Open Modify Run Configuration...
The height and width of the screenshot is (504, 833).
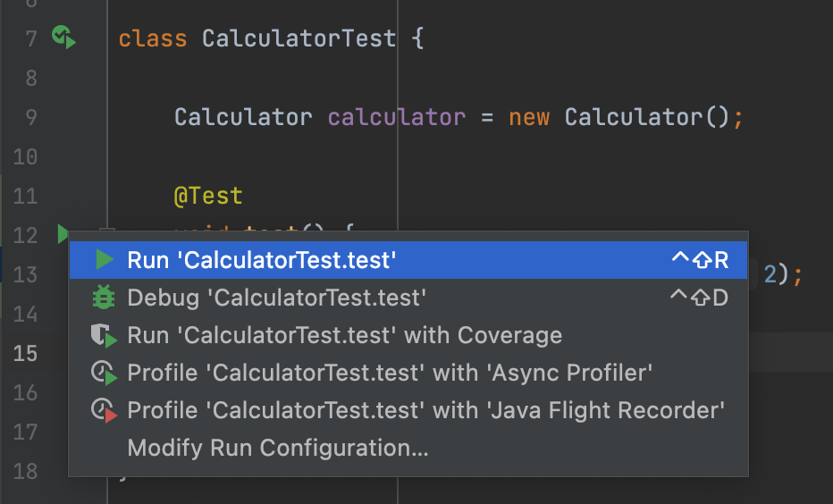(278, 448)
